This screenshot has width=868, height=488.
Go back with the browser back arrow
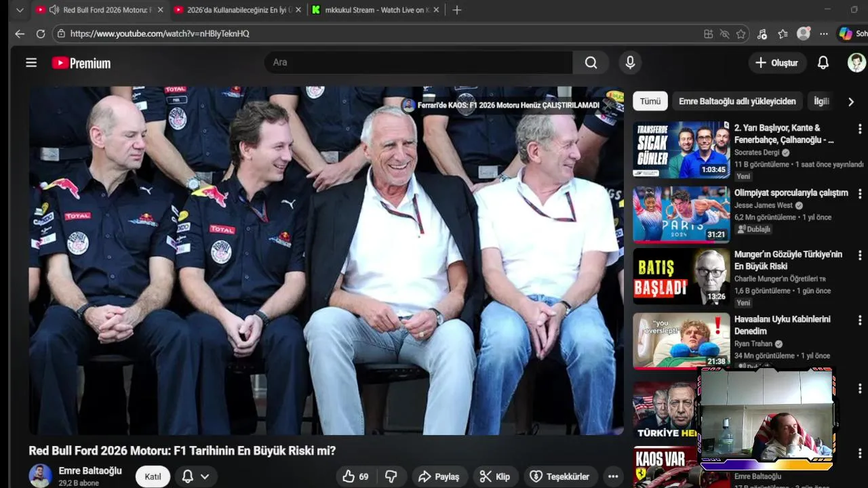click(20, 33)
